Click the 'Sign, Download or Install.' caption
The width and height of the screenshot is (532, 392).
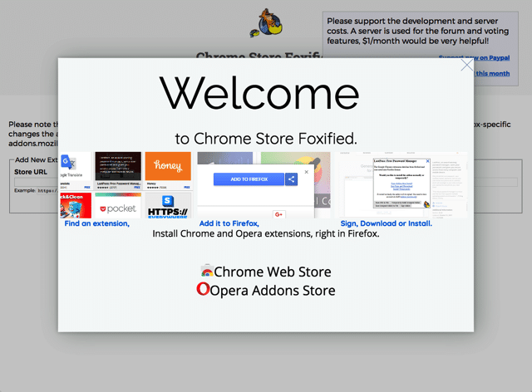386,223
